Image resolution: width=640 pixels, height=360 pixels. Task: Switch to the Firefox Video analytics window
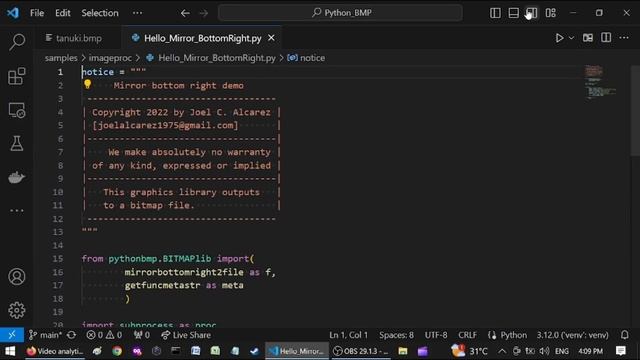(x=55, y=351)
